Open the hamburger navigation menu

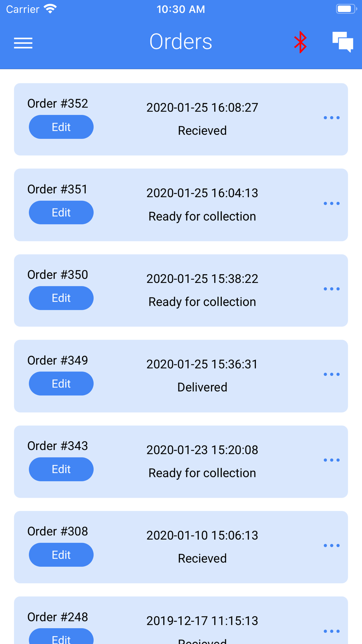(23, 43)
